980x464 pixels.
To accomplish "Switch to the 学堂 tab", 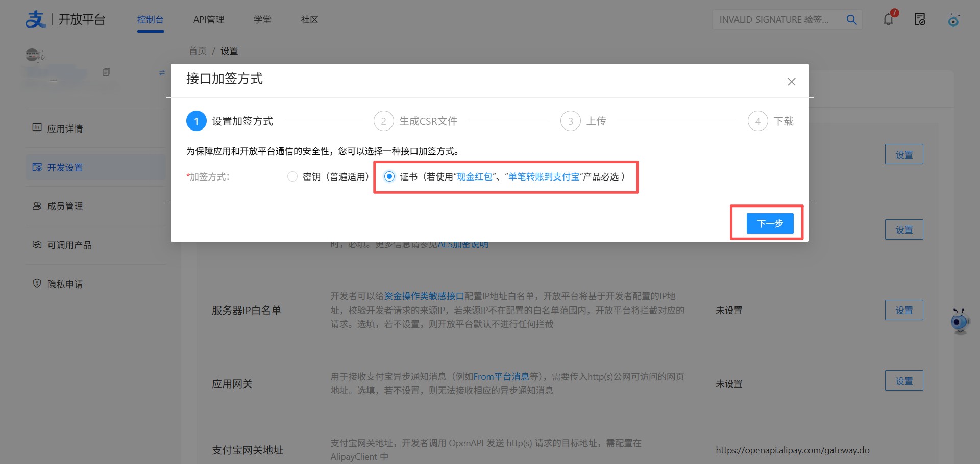I will pos(262,19).
